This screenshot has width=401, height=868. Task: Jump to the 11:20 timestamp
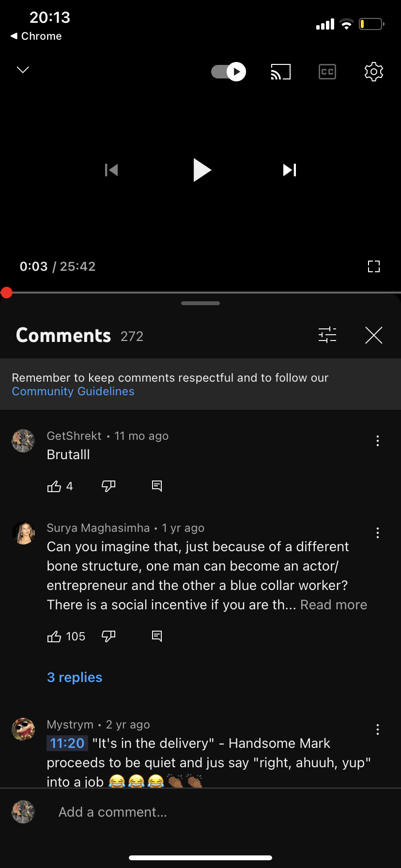point(67,743)
